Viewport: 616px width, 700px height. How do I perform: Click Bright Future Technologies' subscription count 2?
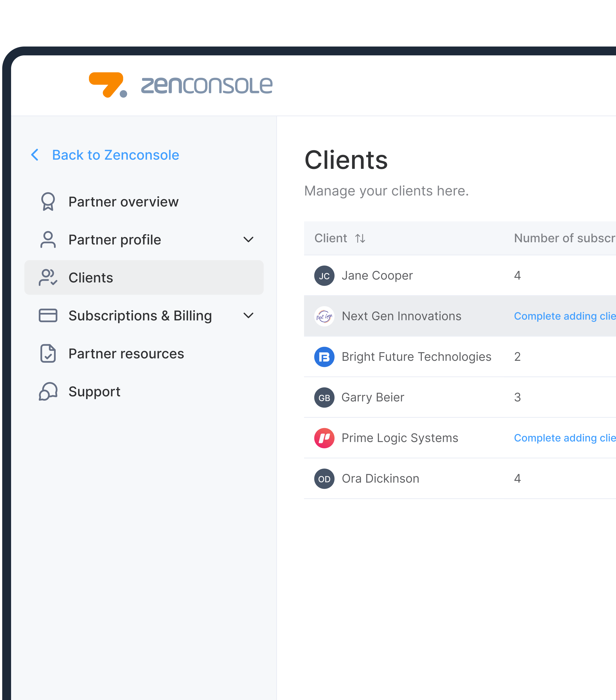(x=517, y=357)
